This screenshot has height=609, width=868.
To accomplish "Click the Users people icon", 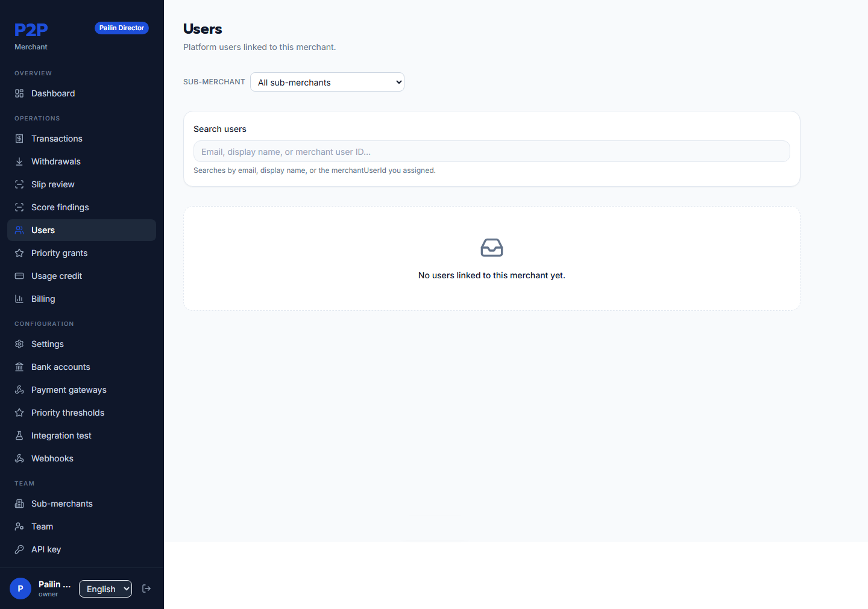I will 19,230.
